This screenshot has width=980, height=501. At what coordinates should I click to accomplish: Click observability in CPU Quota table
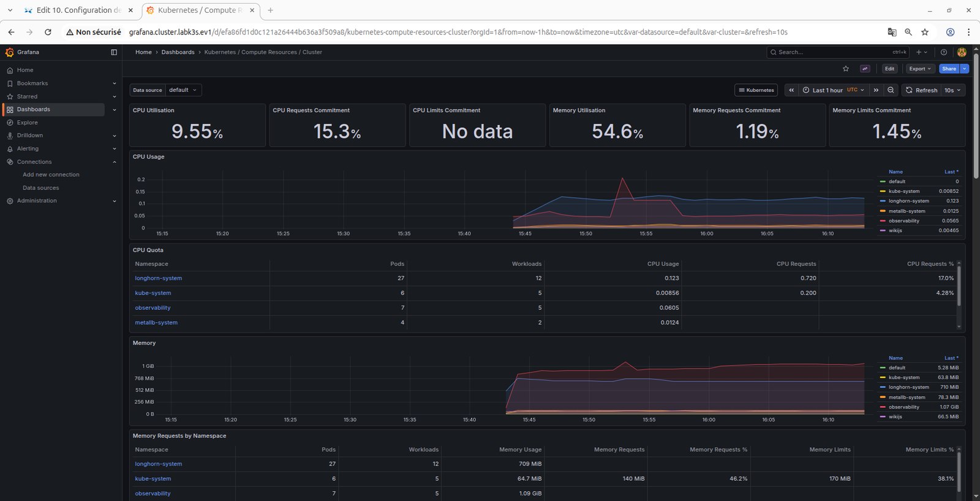(153, 307)
